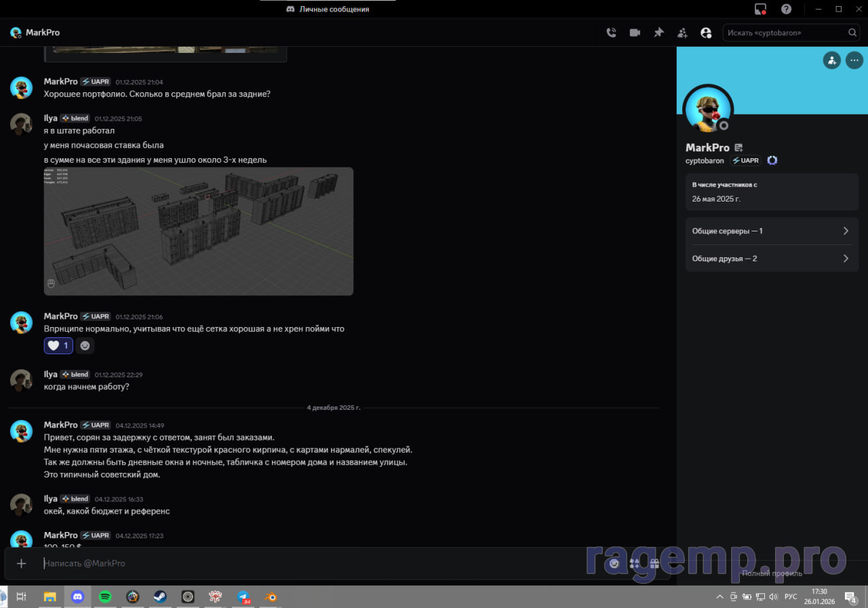Open the Discord inbox icon
Image resolution: width=868 pixels, height=608 pixels.
pos(760,9)
